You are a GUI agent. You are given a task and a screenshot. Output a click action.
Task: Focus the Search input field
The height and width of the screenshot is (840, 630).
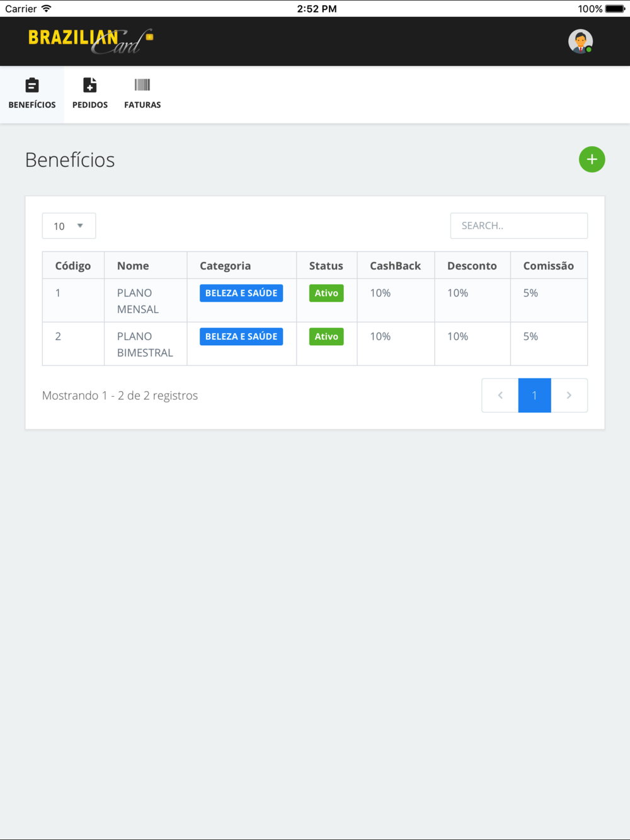point(518,225)
